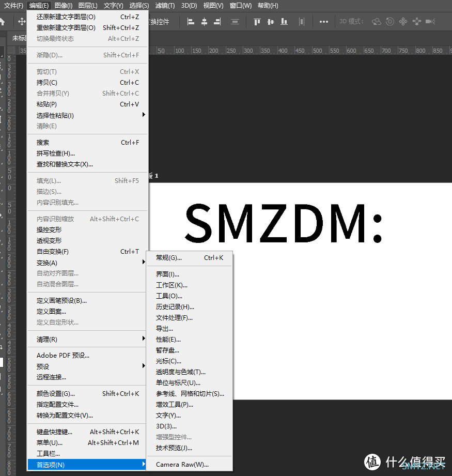Choose 粘贴(P) from edit menu
Image resolution: width=452 pixels, height=476 pixels.
(x=87, y=104)
